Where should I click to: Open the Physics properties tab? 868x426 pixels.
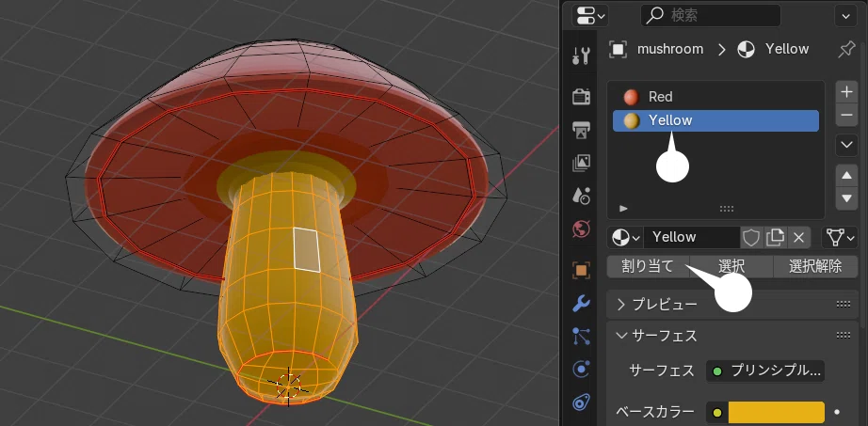(581, 369)
